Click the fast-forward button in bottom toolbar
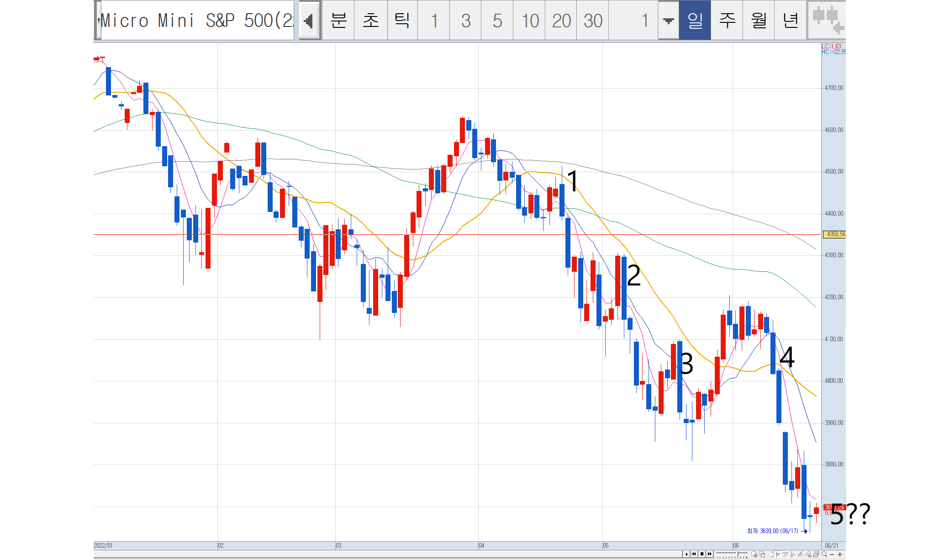The width and height of the screenshot is (939, 560). 709,554
